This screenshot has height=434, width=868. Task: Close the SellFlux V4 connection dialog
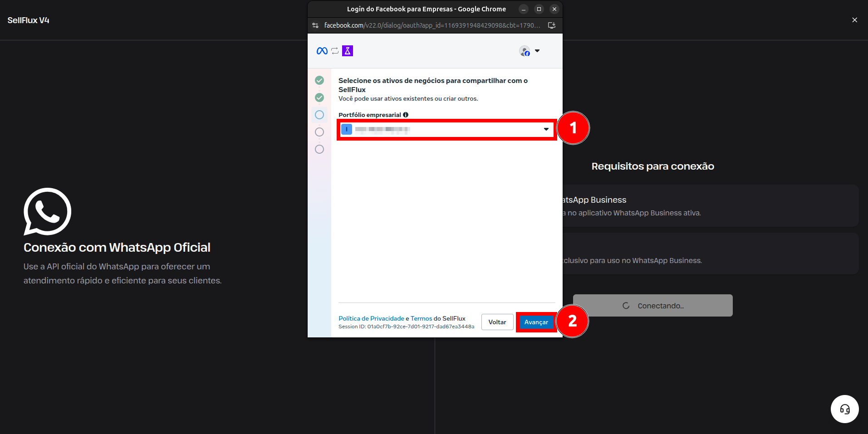(x=855, y=20)
